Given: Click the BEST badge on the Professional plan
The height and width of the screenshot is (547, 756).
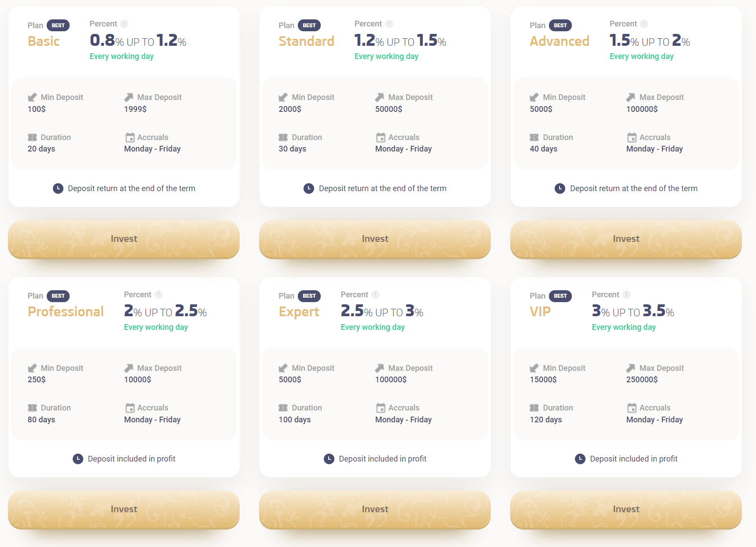Looking at the screenshot, I should [58, 296].
